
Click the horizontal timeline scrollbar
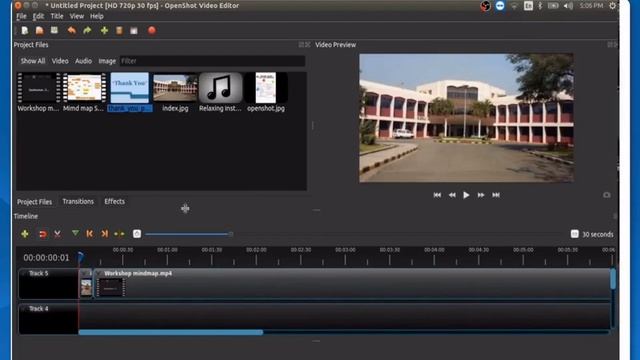tap(171, 332)
